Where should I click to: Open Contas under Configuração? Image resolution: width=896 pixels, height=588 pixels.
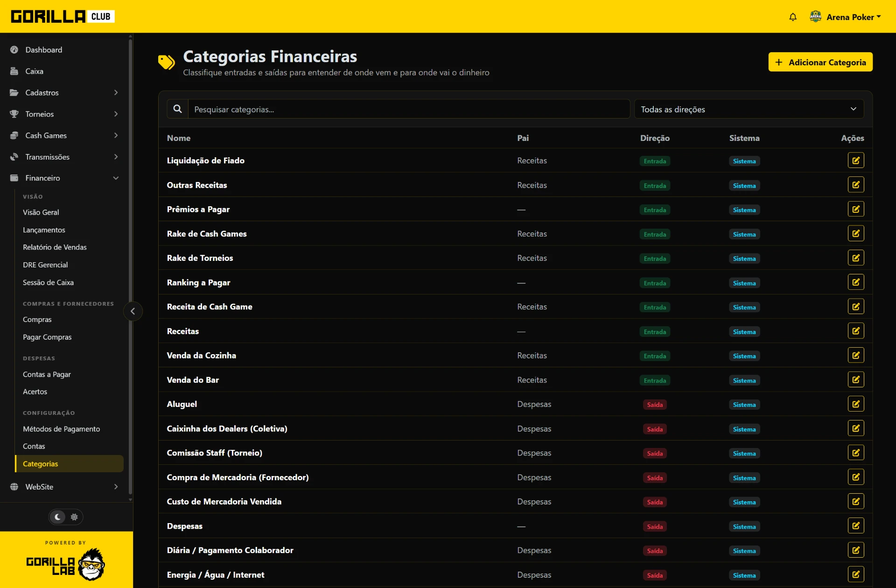pyautogui.click(x=34, y=446)
